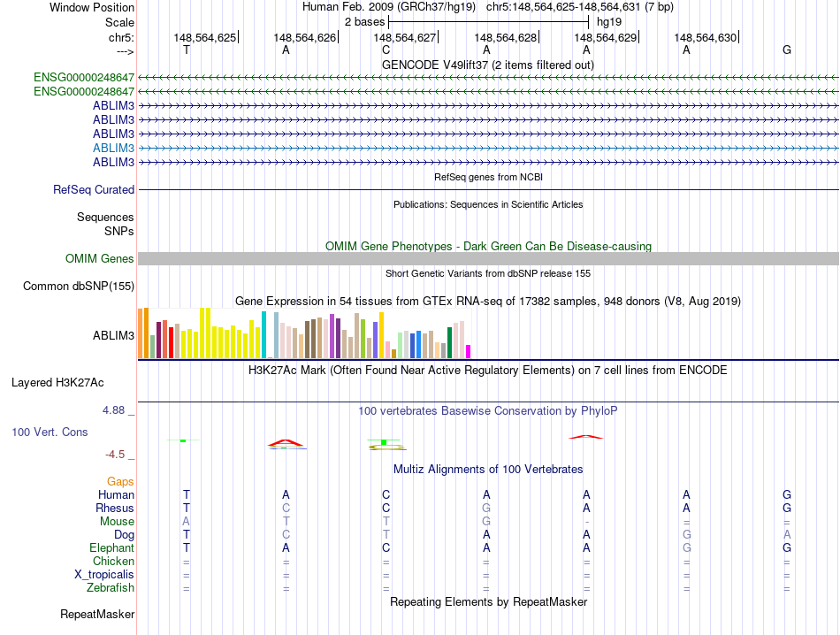Click the first ENSG00000248647 gene label
This screenshot has height=635, width=840.
[x=84, y=77]
